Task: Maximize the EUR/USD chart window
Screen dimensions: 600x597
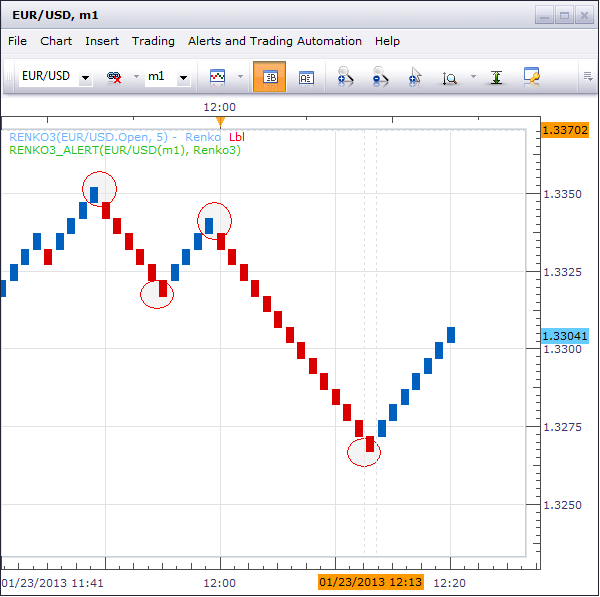Action: pyautogui.click(x=564, y=16)
